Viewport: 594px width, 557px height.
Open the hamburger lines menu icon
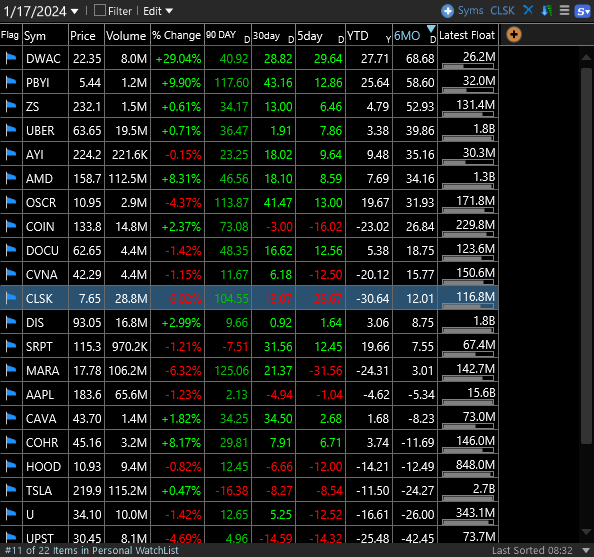[564, 11]
